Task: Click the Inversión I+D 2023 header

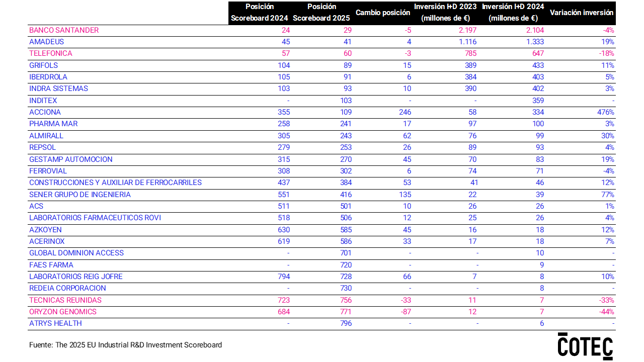Action: [445, 13]
